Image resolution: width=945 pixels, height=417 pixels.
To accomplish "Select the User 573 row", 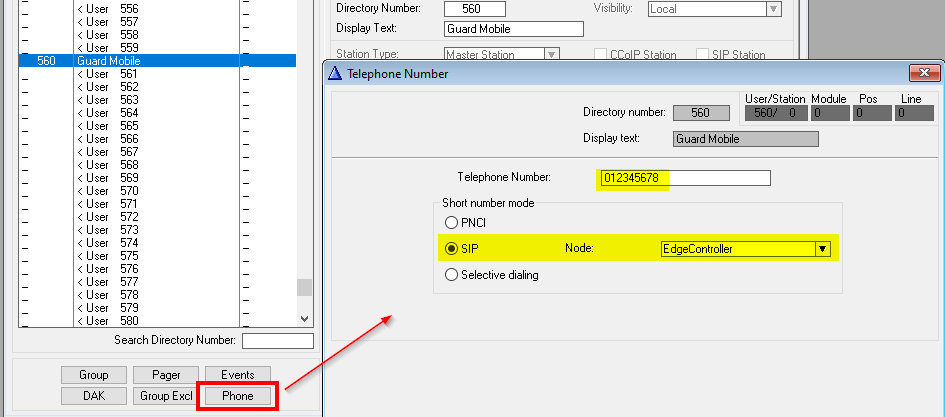I will pyautogui.click(x=157, y=230).
